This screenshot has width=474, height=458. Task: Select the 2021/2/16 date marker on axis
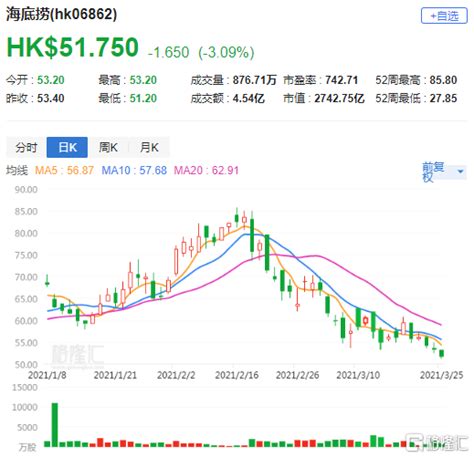(x=237, y=375)
